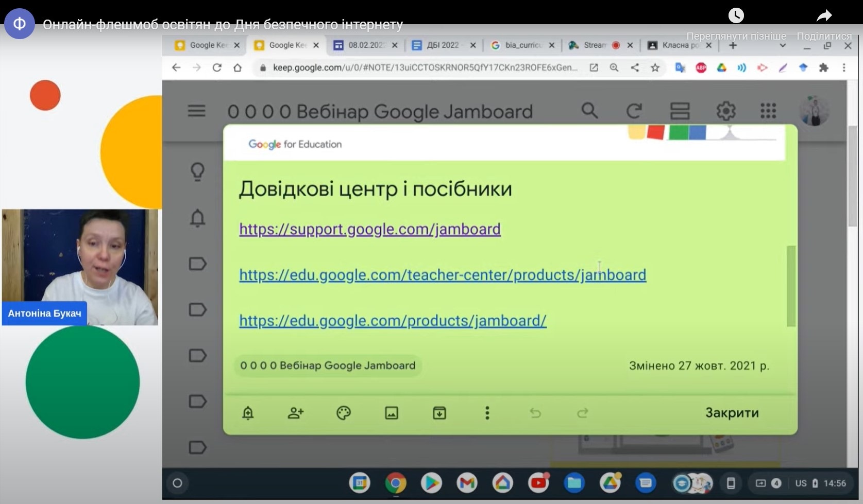Toggle list view layout icon
The image size is (863, 504).
[x=680, y=111]
